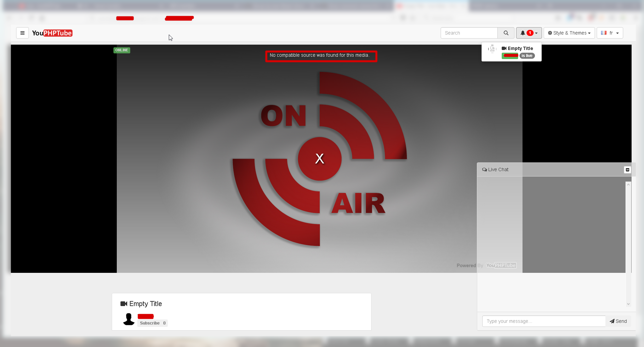Click the X error icon in player
Screen dimensions: 644x347
coord(319,158)
